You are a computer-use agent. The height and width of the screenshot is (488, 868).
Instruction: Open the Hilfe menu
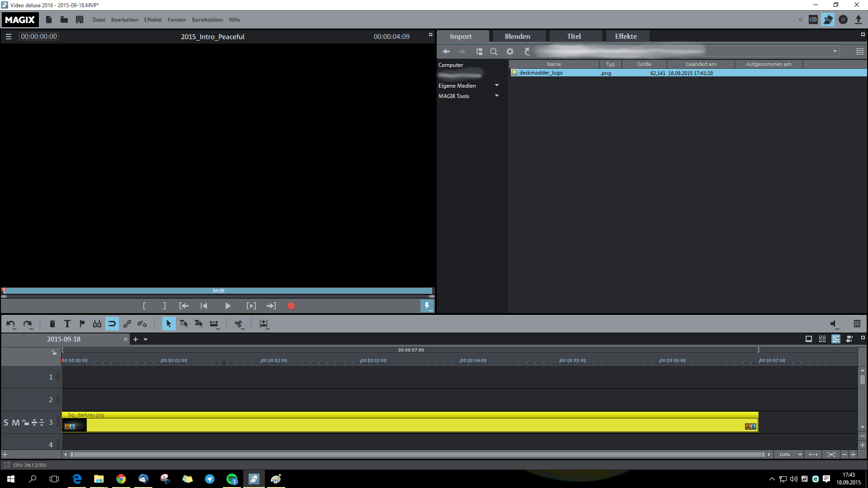(235, 20)
